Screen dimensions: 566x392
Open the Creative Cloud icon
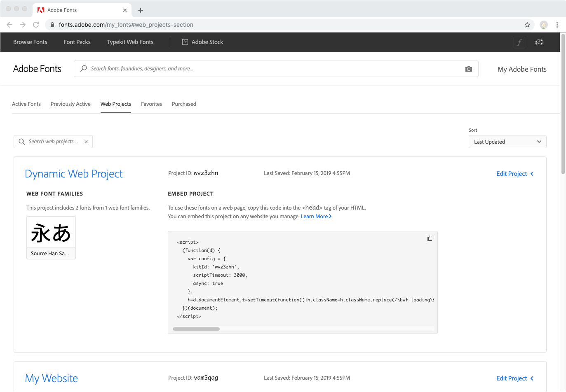coord(539,42)
